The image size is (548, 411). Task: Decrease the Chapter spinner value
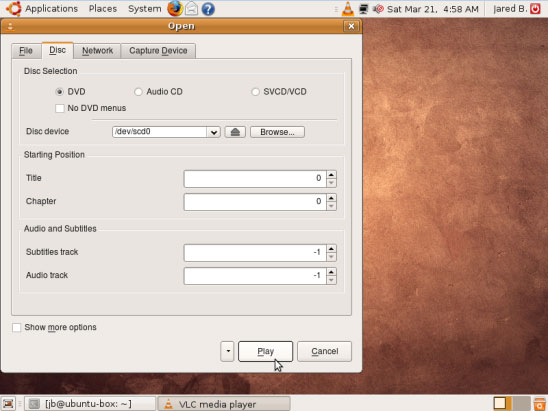pyautogui.click(x=331, y=207)
